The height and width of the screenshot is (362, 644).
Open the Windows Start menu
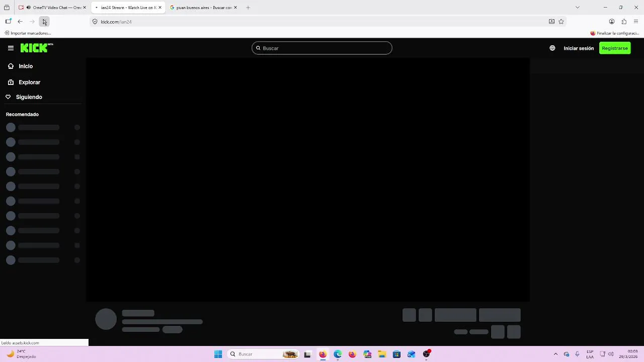pyautogui.click(x=218, y=354)
